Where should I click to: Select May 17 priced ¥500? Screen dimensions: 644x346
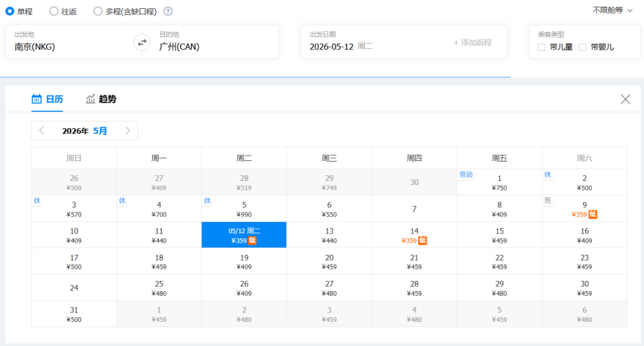[x=74, y=261]
